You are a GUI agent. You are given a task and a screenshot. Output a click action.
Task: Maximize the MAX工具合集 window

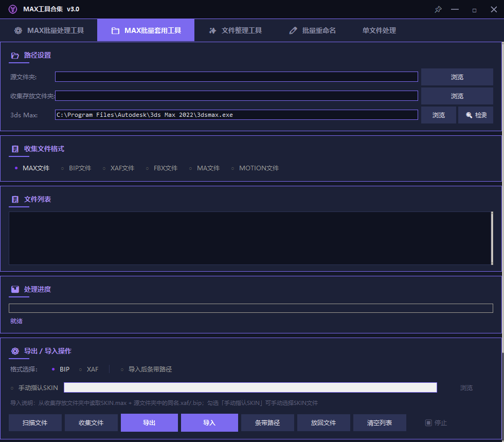474,10
